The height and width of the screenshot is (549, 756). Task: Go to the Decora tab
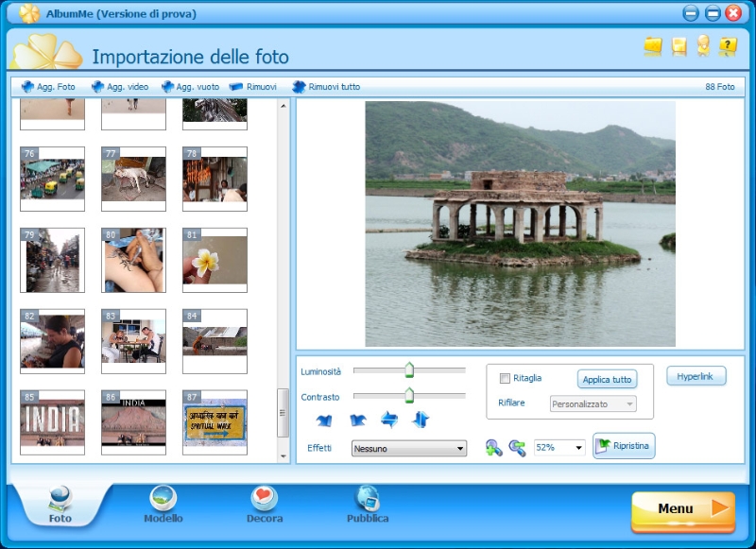click(x=265, y=505)
